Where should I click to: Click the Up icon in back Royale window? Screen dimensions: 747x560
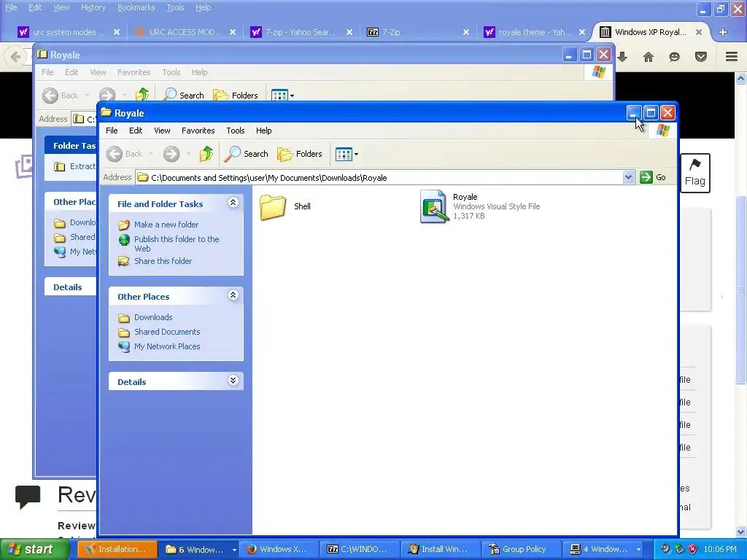tap(142, 95)
